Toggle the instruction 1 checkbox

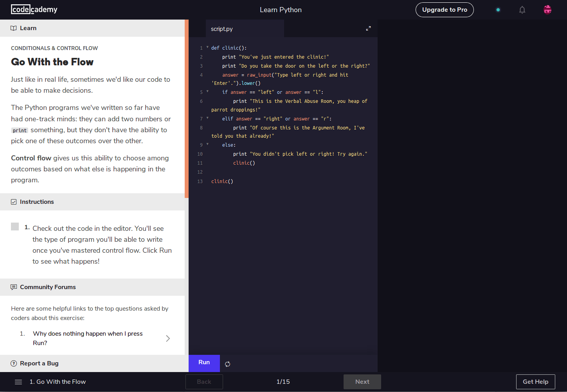click(15, 227)
